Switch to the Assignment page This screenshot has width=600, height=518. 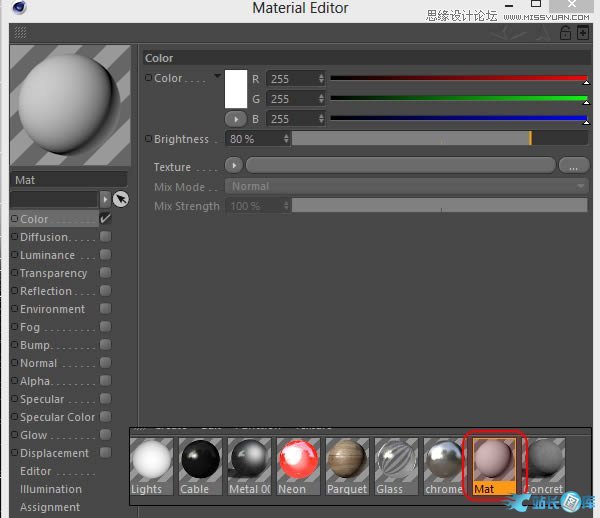[x=50, y=507]
